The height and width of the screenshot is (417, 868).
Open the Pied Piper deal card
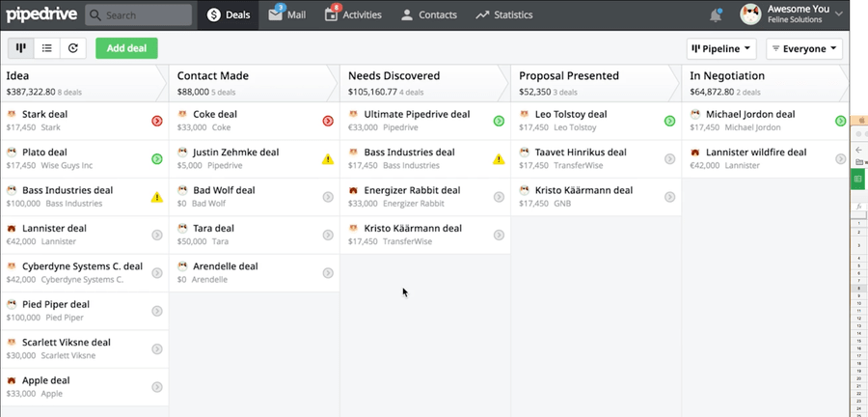pos(85,311)
